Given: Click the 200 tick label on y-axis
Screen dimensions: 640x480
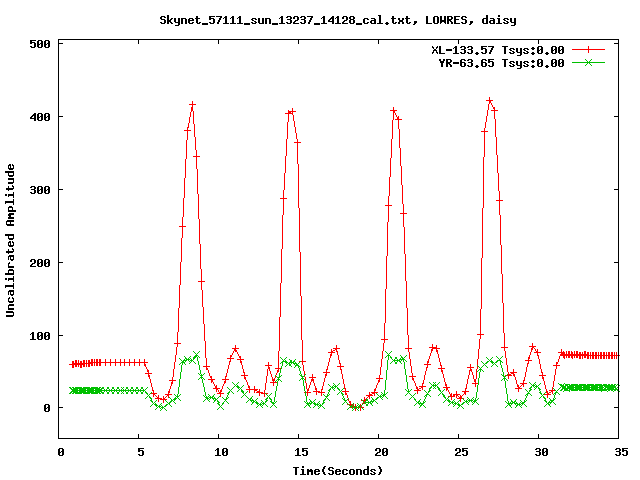Looking at the screenshot, I should (40, 263).
